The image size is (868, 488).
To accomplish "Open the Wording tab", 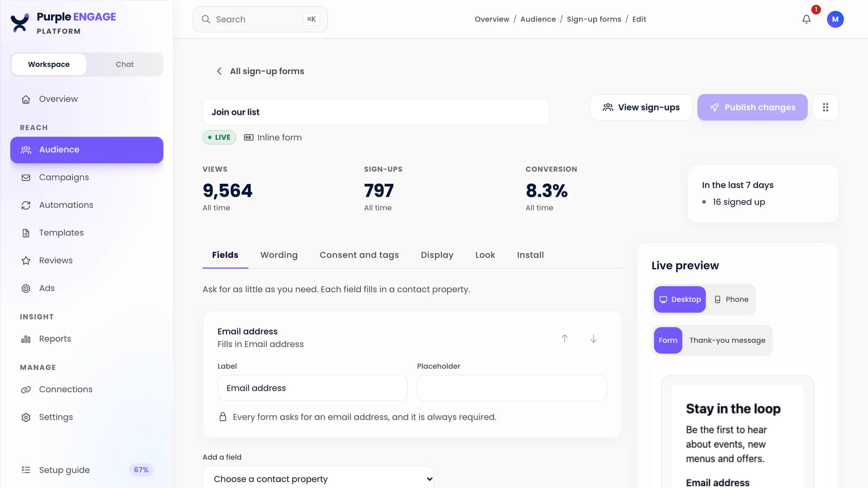I will point(279,255).
